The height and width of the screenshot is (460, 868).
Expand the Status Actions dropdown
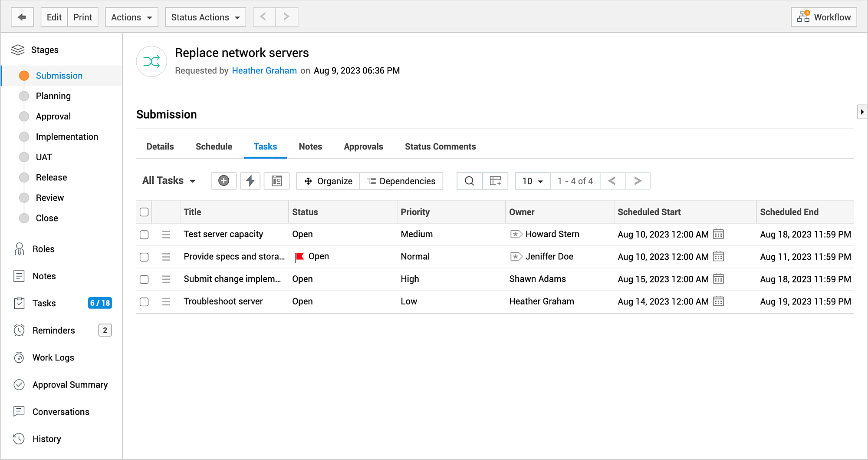pyautogui.click(x=205, y=17)
